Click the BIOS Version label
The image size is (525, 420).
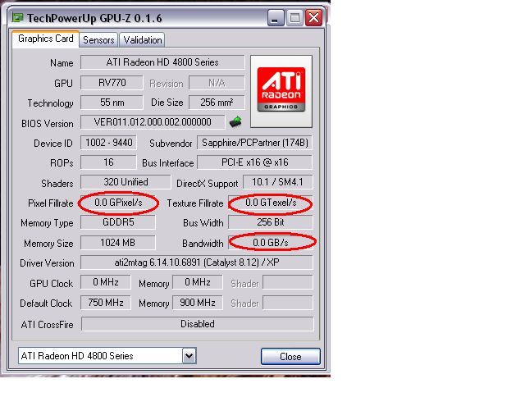48,124
